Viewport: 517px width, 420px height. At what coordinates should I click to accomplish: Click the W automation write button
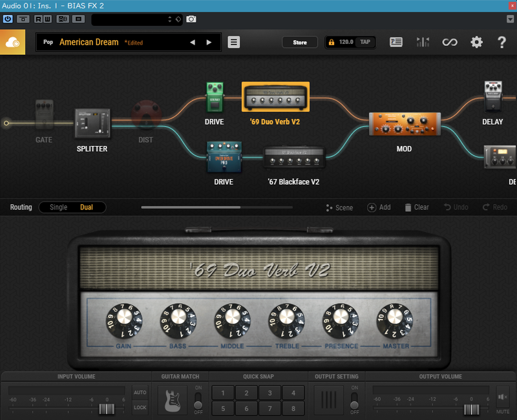pyautogui.click(x=47, y=19)
